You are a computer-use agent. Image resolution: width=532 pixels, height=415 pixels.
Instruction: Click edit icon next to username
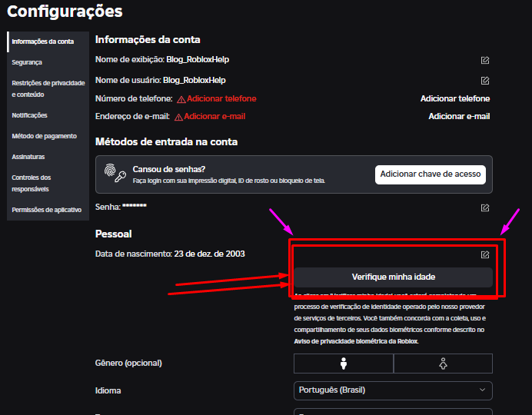(x=484, y=80)
